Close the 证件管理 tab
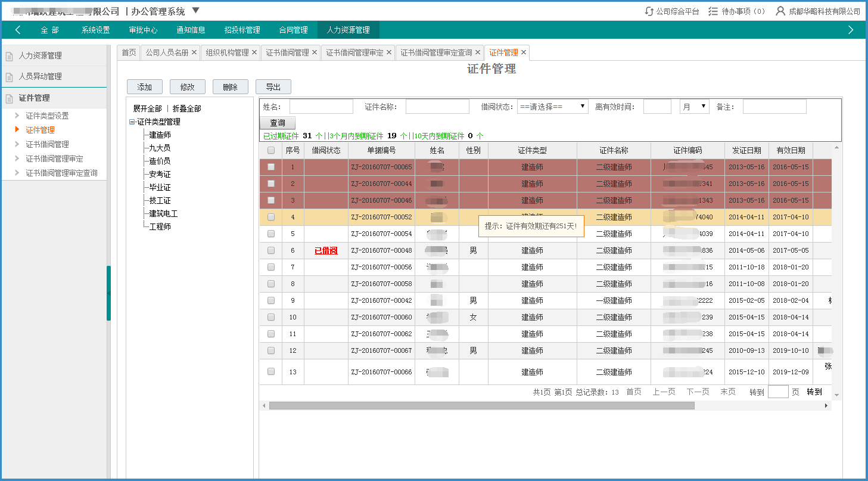Viewport: 868px width, 481px height. pyautogui.click(x=524, y=52)
